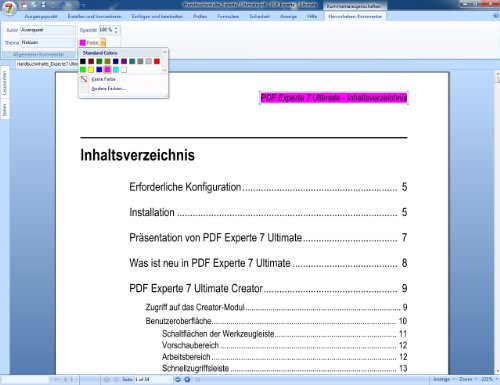
Task: Open the Zoom dropdown in status bar
Action: [468, 379]
